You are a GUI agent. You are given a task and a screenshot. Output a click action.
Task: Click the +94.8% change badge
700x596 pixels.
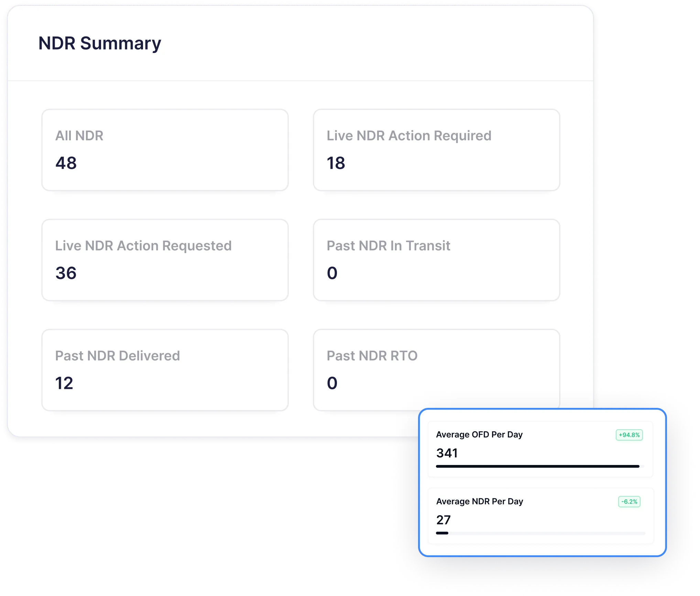(x=629, y=435)
